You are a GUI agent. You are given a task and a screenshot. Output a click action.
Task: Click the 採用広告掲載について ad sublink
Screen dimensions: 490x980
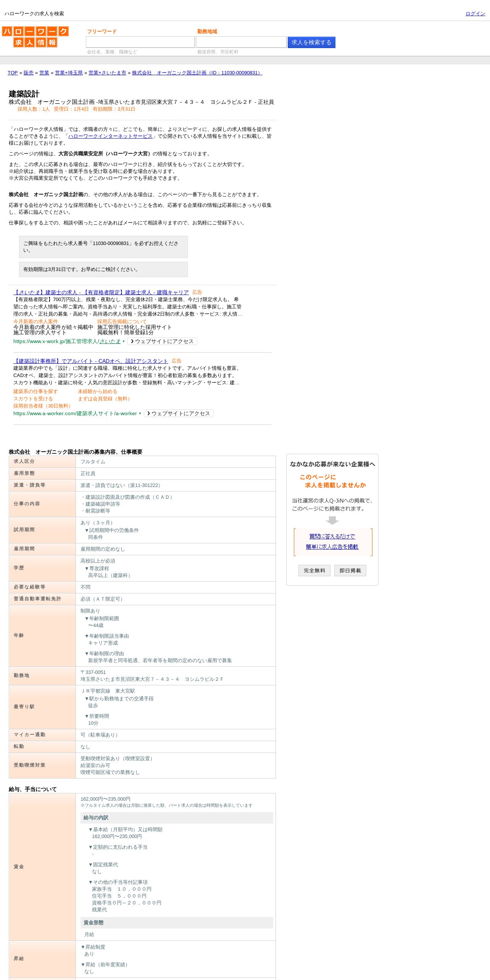122,322
